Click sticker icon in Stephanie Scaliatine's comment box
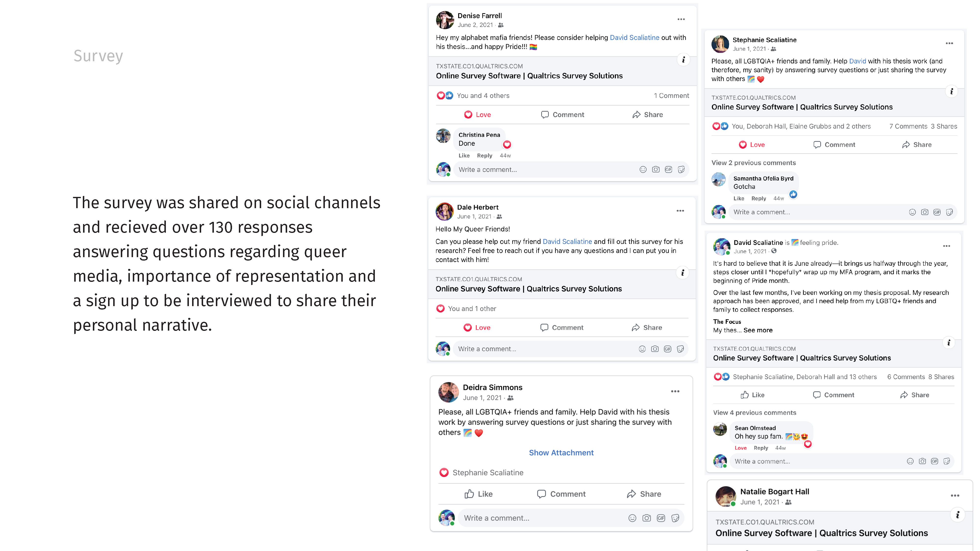This screenshot has width=980, height=551. [949, 212]
